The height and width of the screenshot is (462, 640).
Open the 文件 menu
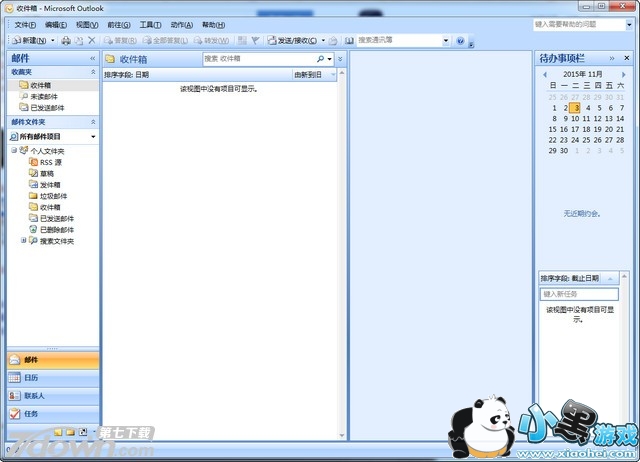point(25,25)
